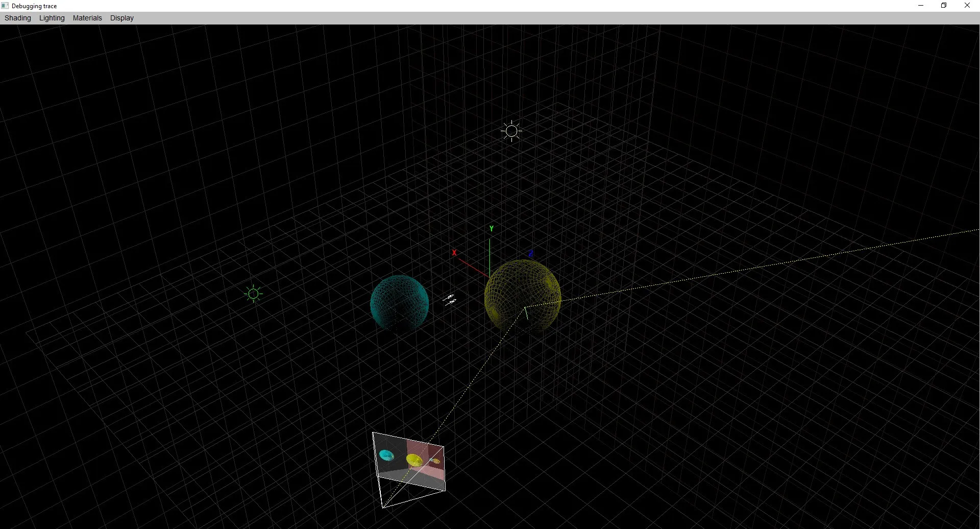Screen dimensions: 980x529
Task: Open the Shading menu
Action: (18, 18)
